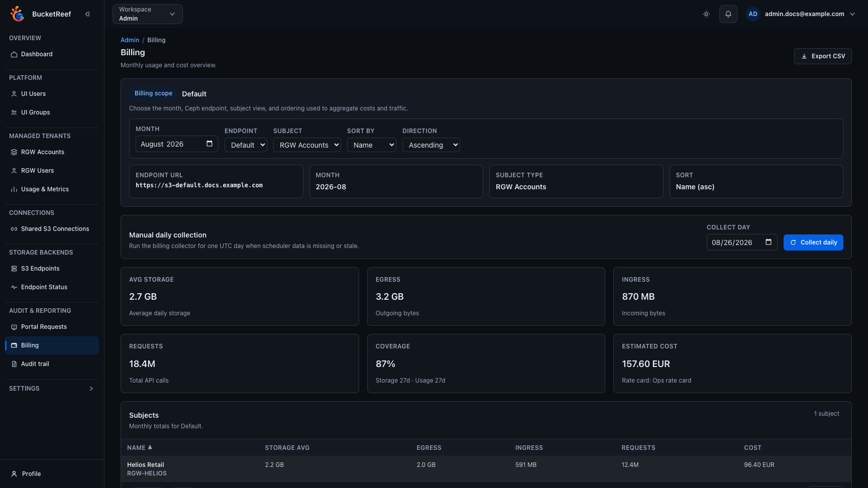
Task: Click the 157.60 EUR estimated cost value
Action: pos(646,364)
